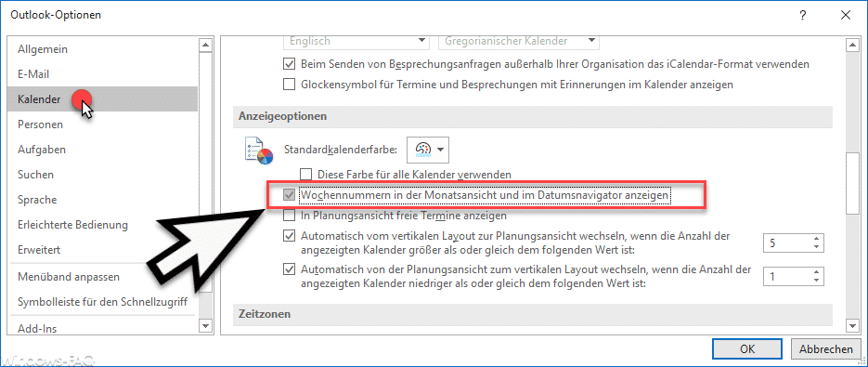This screenshot has height=367, width=868.
Task: Check Diese Farbe für alle Kalender verwenden
Action: point(306,175)
